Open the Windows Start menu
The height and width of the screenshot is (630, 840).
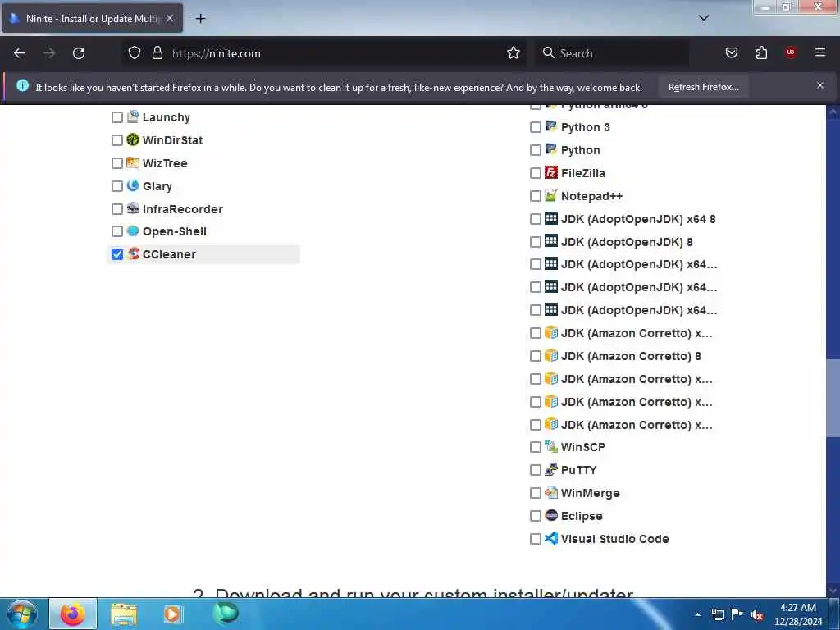coord(21,614)
